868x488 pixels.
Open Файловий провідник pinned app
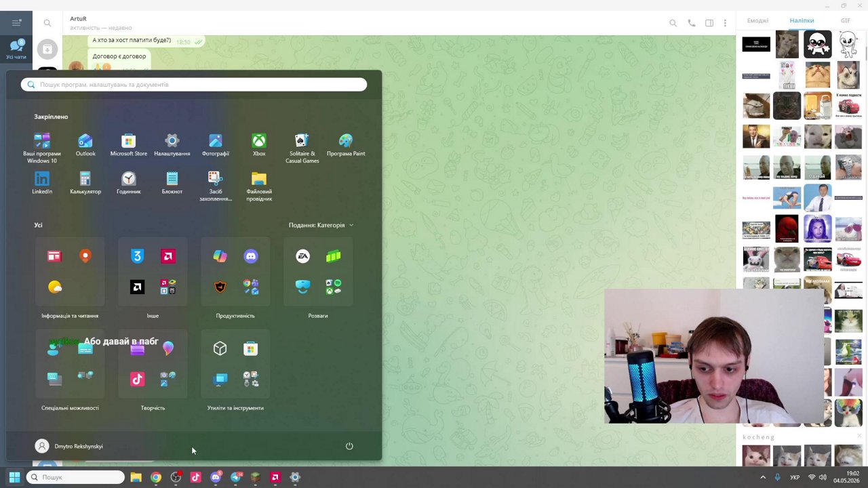point(259,186)
